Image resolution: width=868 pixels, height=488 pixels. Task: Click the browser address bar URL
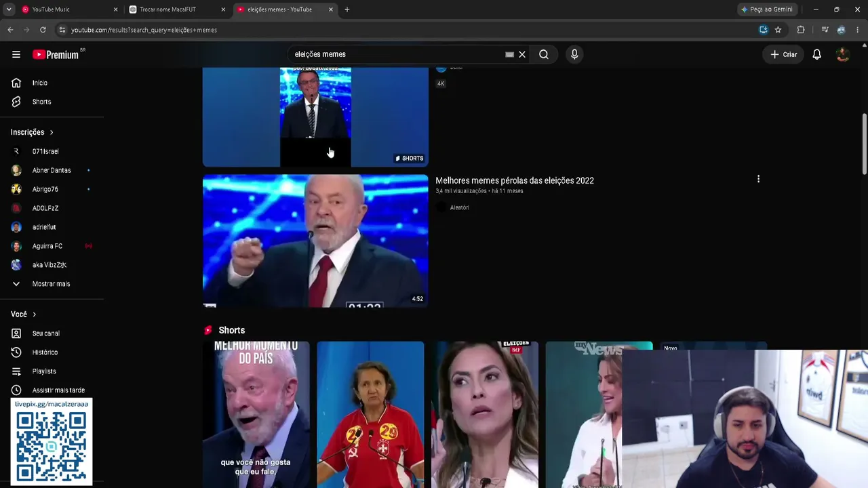tap(144, 30)
